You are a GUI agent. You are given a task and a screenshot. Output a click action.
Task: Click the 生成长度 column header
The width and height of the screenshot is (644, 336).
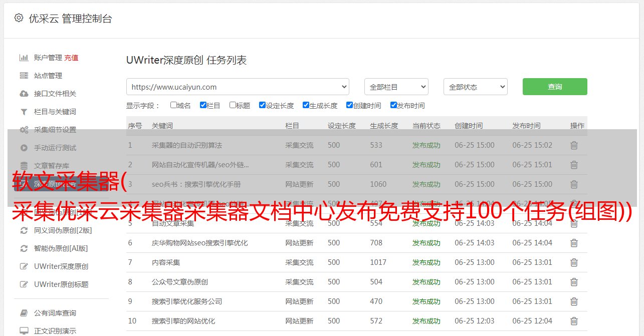[384, 126]
